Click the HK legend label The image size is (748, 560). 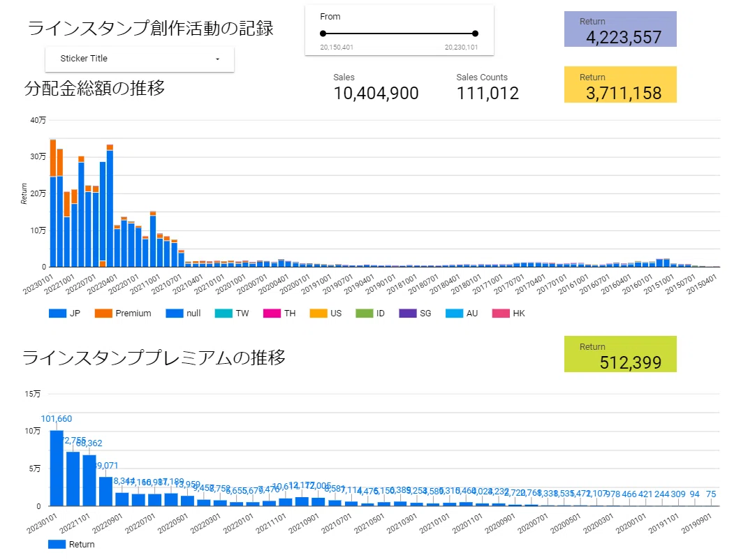click(519, 314)
